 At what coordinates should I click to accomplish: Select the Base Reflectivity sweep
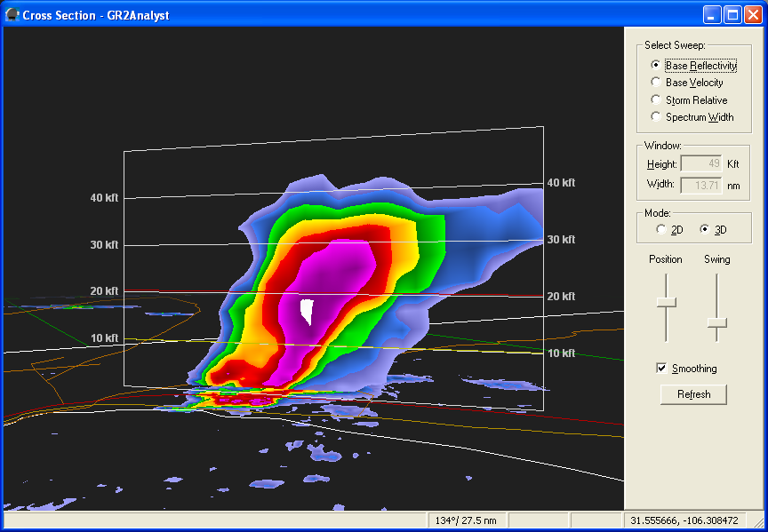656,66
